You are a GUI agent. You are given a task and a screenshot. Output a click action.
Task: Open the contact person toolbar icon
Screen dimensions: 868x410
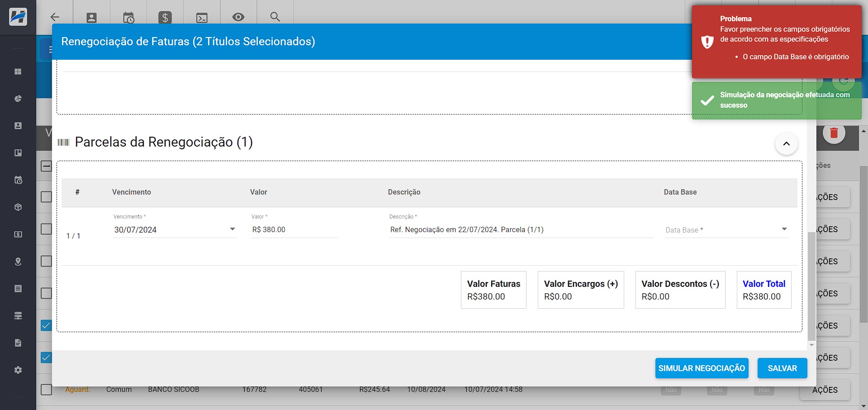click(91, 18)
